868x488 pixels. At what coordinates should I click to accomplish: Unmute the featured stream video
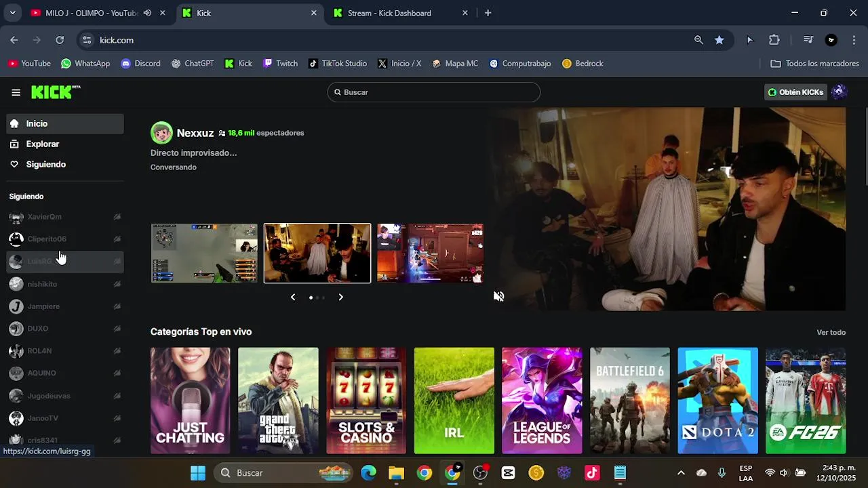coord(499,296)
